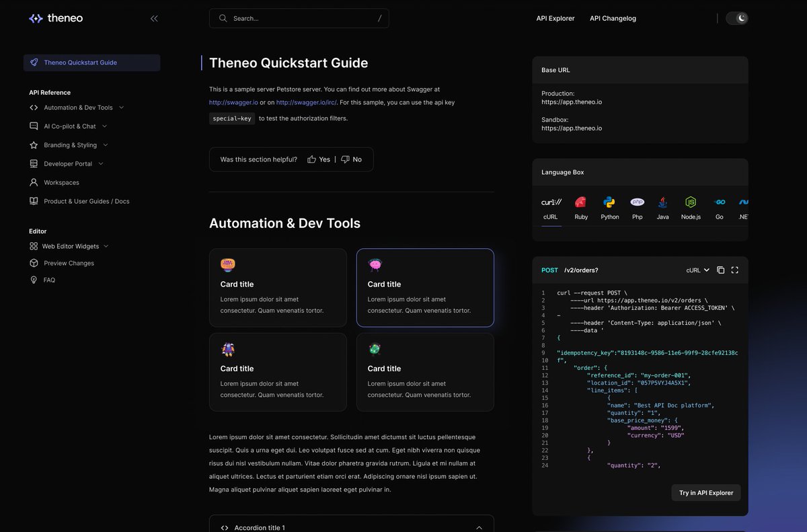Screen dimensions: 807x532
Task: Select the Node.js language icon
Action: coord(691,202)
